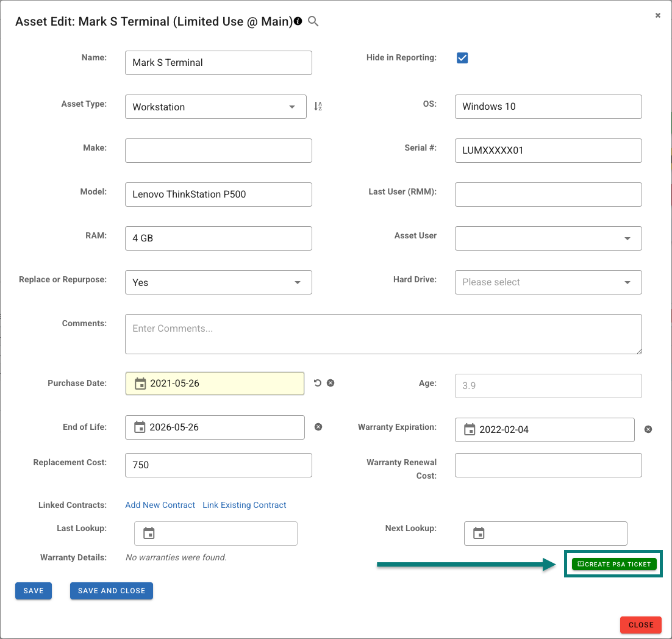Screen dimensions: 672x639
Task: Click the end of life value 2026-05-26
Action: coord(174,427)
